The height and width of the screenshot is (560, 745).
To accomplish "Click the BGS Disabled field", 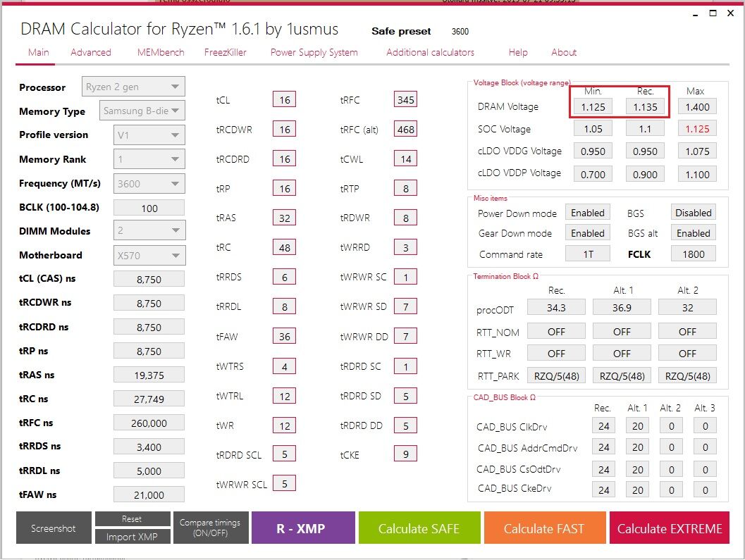I will pos(694,213).
